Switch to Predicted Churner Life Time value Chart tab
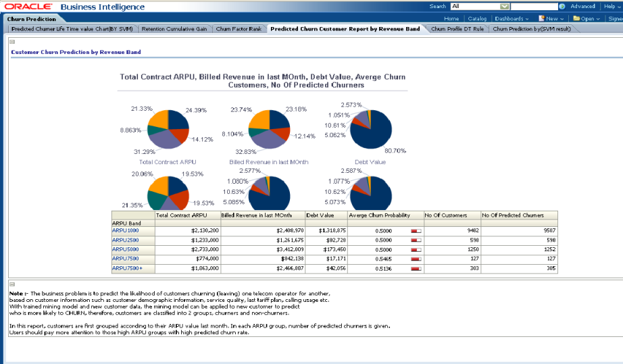Viewport: 623px width, 364px height. pos(72,29)
